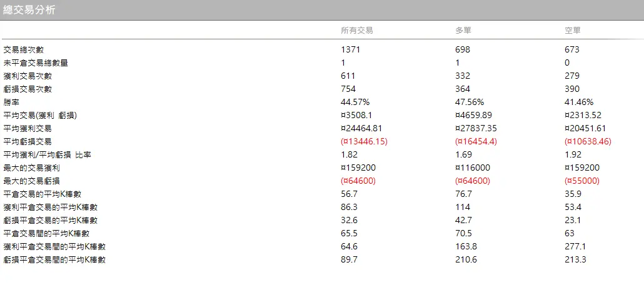Select the 所有交易 column header

click(x=357, y=31)
